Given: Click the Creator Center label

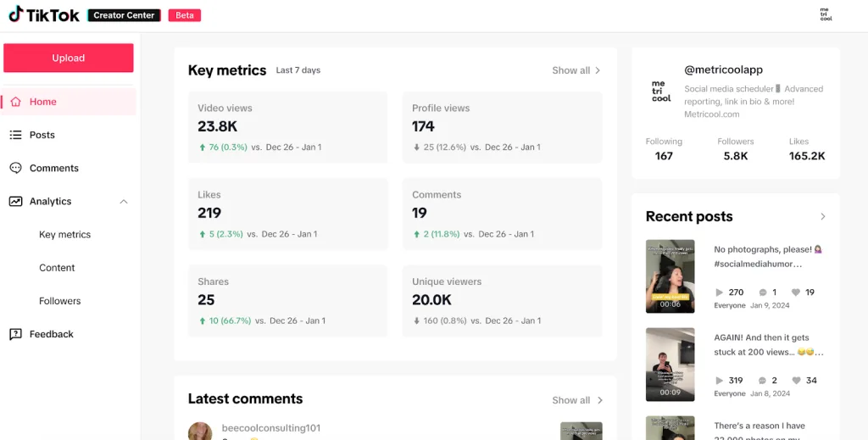Looking at the screenshot, I should (x=124, y=15).
